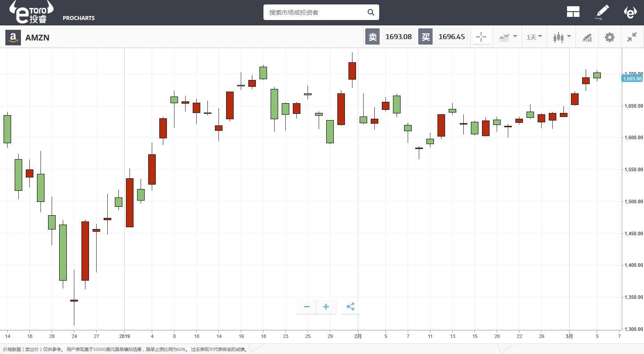
Task: Click the 价格数据 disclaimer text at bottom
Action: point(126,350)
